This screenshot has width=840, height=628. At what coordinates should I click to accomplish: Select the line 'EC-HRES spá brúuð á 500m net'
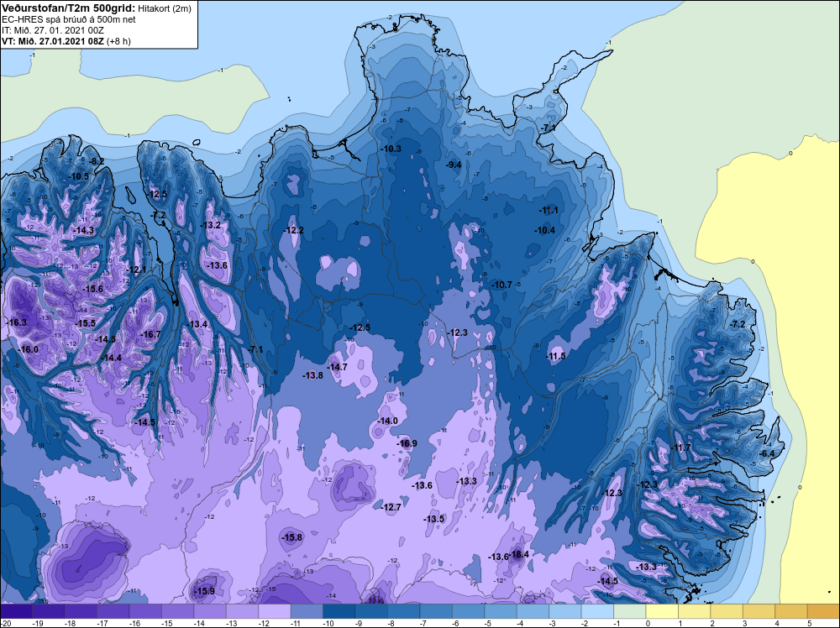(x=68, y=19)
